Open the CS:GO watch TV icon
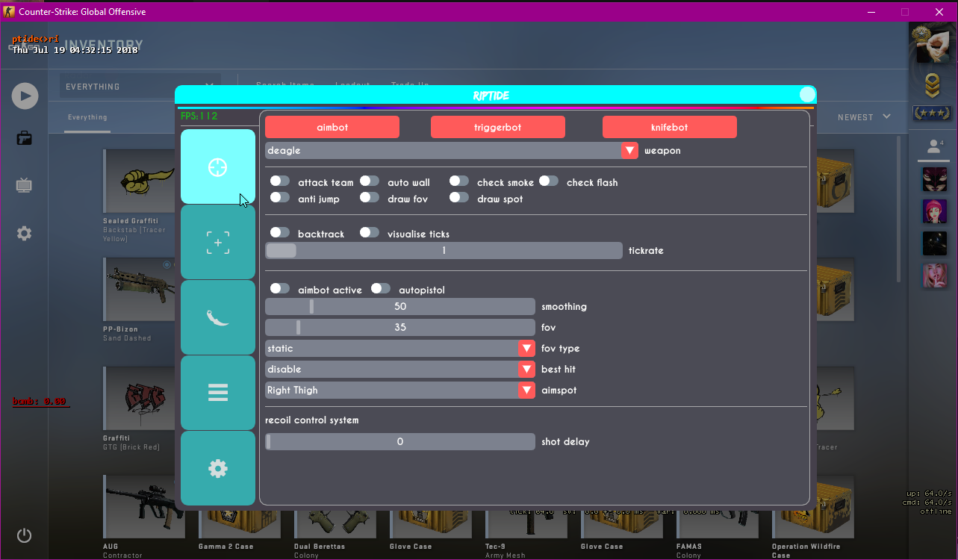 tap(24, 185)
